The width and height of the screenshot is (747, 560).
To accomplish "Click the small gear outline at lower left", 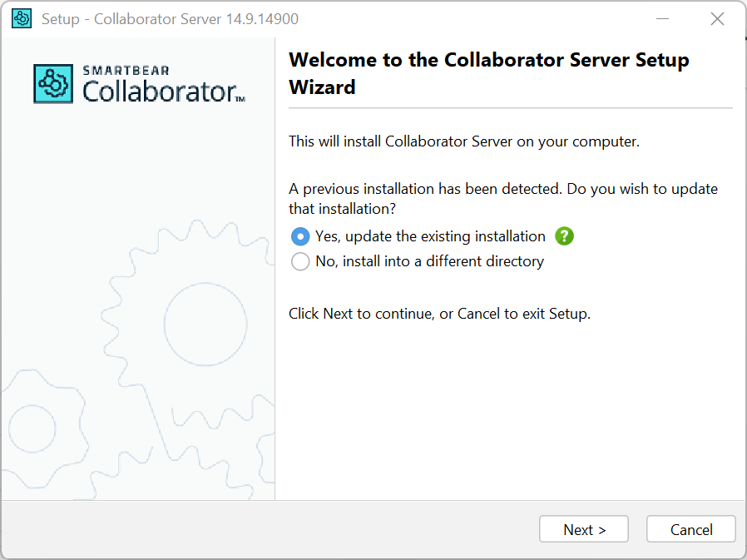I will click(32, 429).
